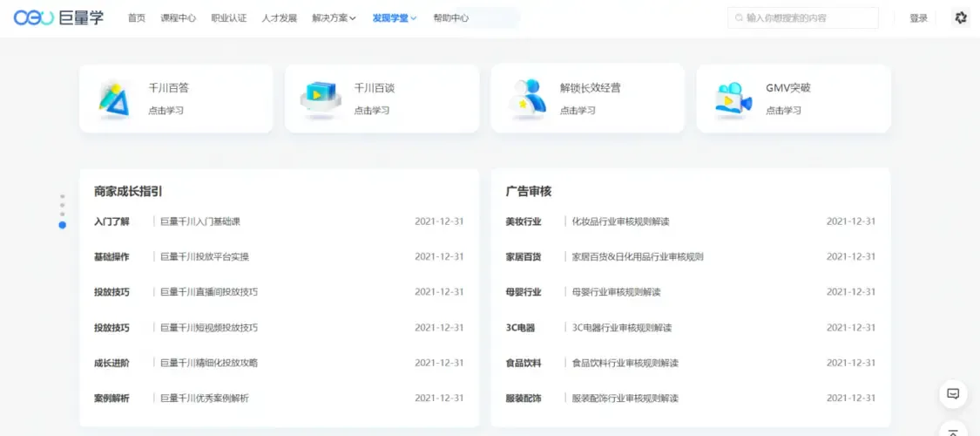The width and height of the screenshot is (980, 436).
Task: Click the 家居百货 category label
Action: pyautogui.click(x=524, y=256)
